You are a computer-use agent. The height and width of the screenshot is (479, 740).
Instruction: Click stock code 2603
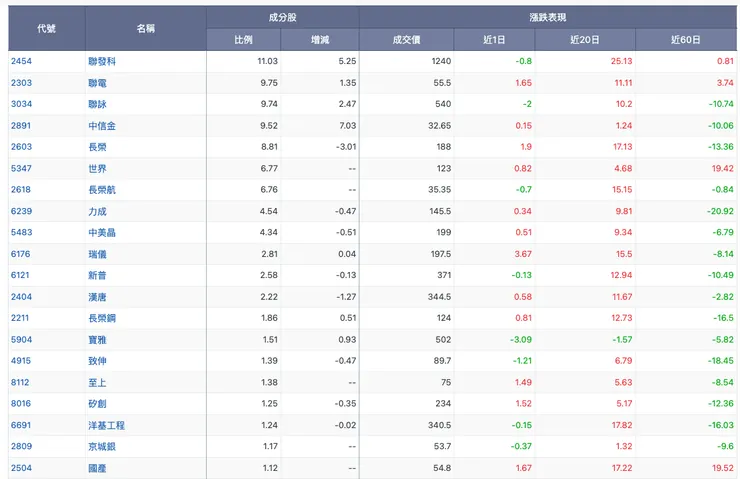(21, 147)
